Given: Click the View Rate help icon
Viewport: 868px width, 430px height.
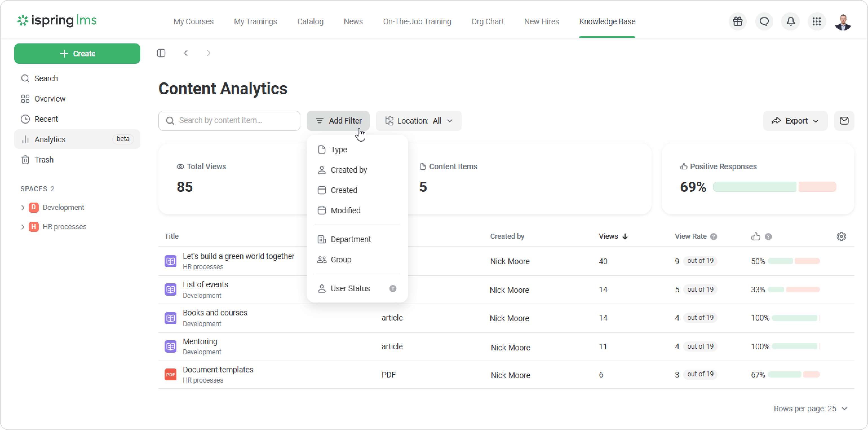Looking at the screenshot, I should pos(713,237).
